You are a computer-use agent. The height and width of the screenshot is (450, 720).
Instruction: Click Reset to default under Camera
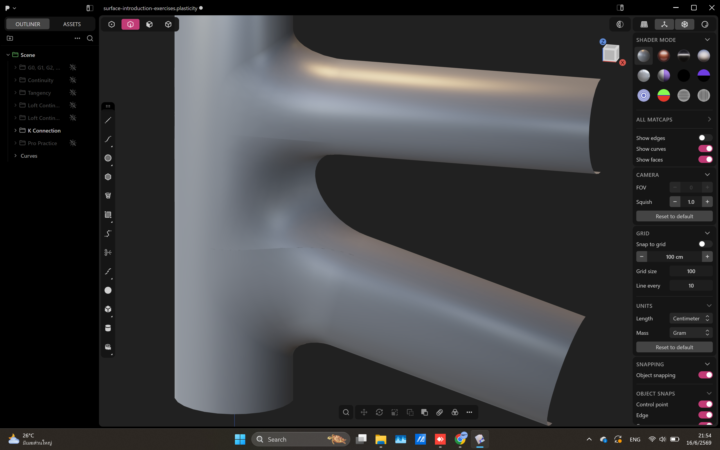pyautogui.click(x=674, y=216)
